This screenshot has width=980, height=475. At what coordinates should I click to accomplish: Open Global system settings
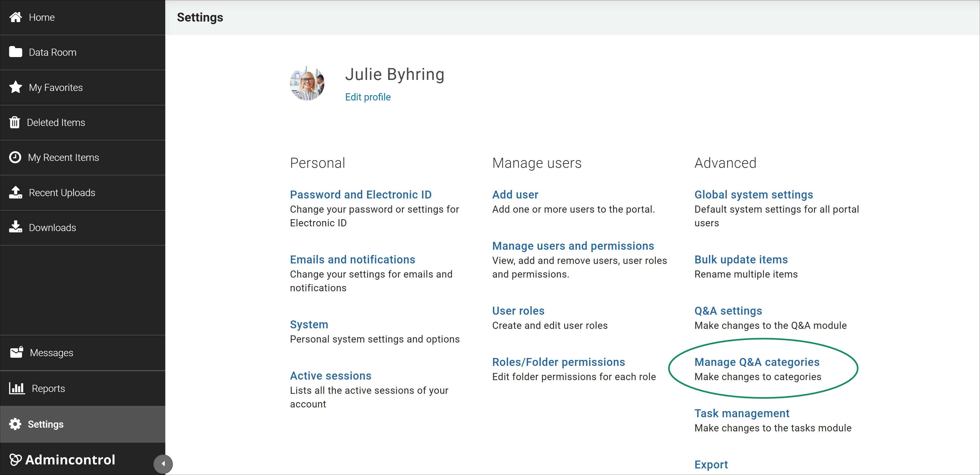[x=754, y=194]
